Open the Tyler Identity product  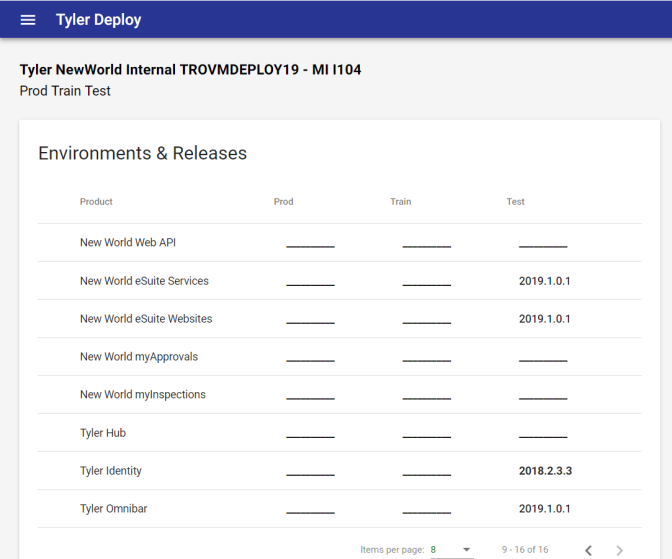(111, 471)
